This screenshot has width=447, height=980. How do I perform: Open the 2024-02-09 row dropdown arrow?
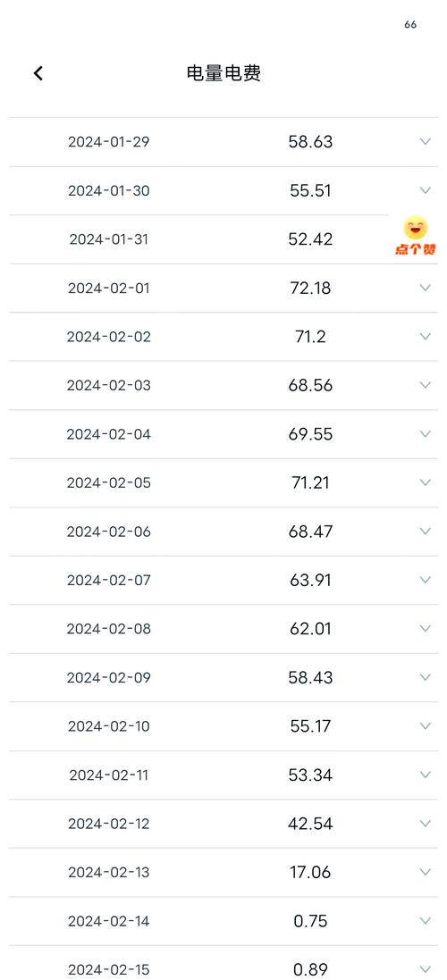pos(426,677)
